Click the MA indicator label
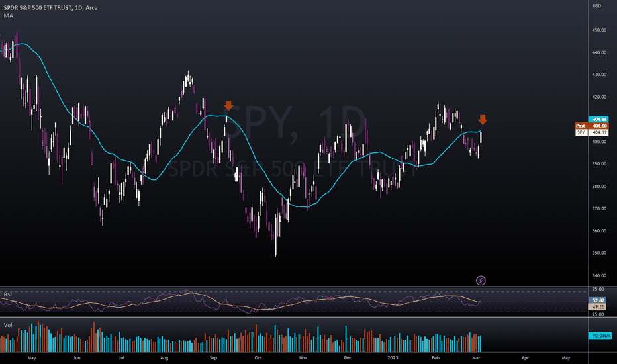The height and width of the screenshot is (364, 617). 8,16
